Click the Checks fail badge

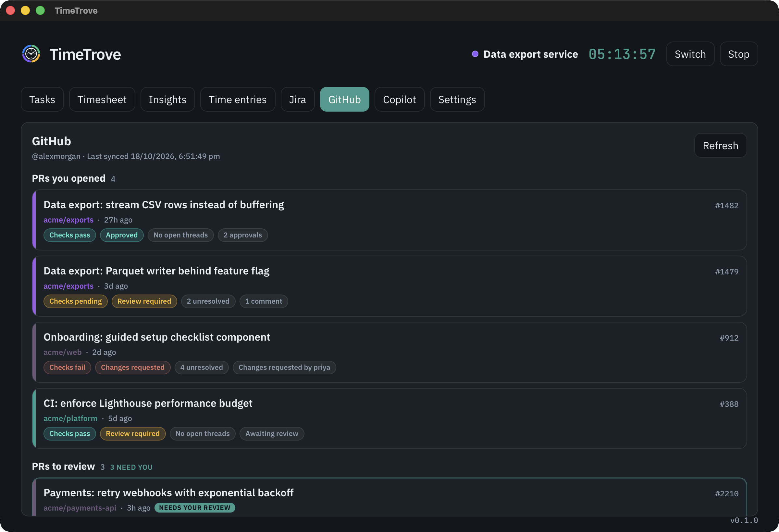tap(68, 368)
